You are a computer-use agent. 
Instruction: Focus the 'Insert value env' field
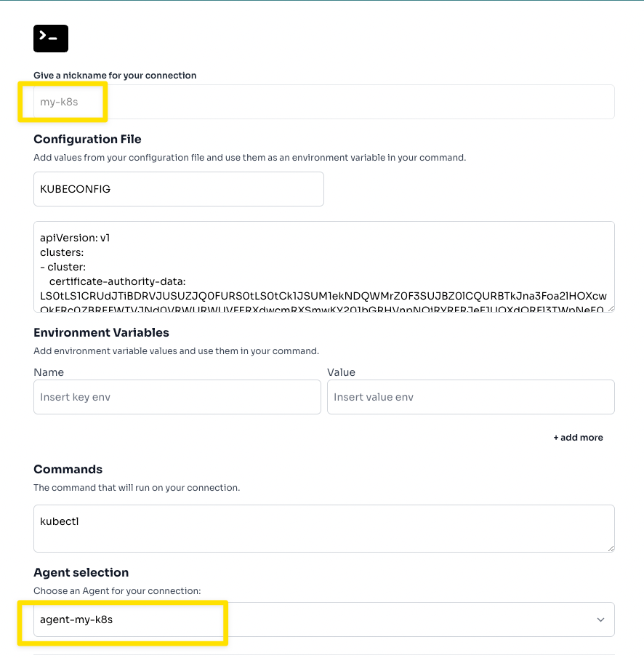tap(470, 397)
